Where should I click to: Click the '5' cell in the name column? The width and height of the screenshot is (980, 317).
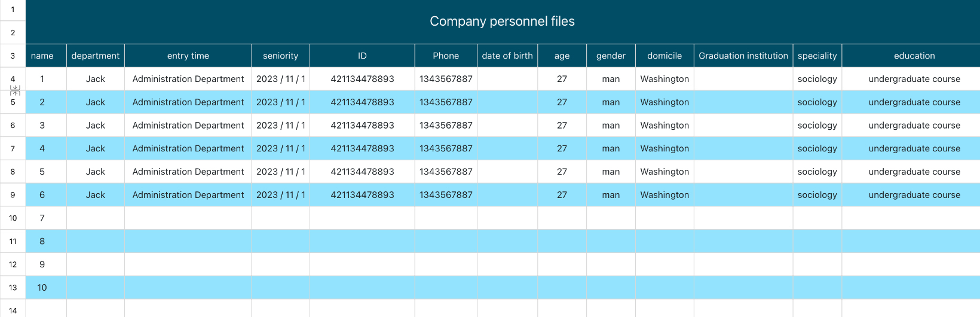click(46, 172)
